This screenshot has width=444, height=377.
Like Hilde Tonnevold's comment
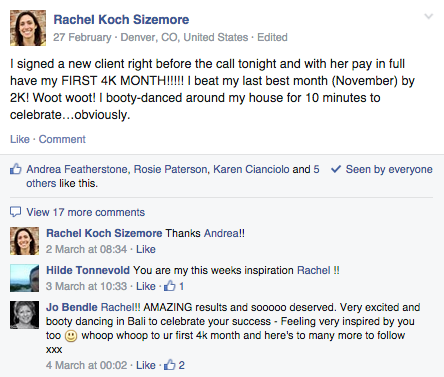(x=146, y=286)
